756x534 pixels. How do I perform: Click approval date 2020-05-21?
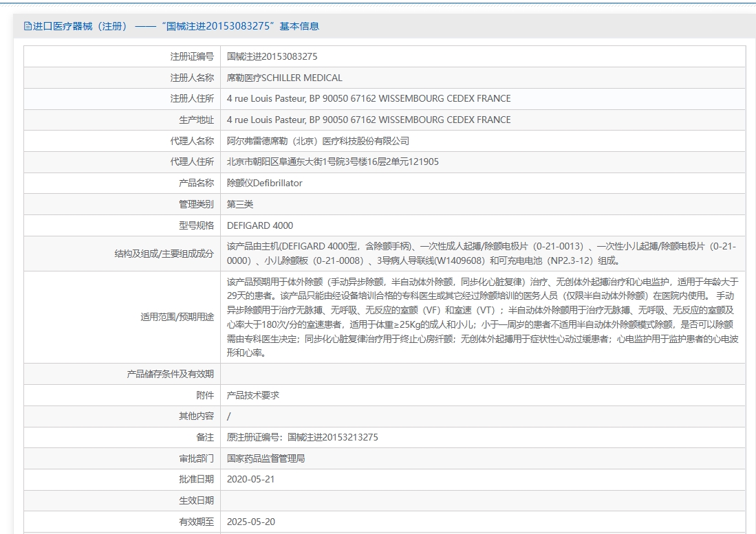pyautogui.click(x=250, y=479)
